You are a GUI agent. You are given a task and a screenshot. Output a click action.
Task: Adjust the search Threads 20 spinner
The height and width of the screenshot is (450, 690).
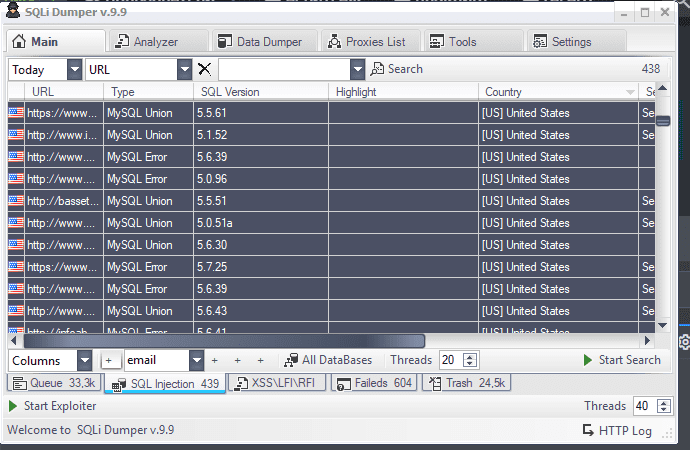tap(470, 360)
